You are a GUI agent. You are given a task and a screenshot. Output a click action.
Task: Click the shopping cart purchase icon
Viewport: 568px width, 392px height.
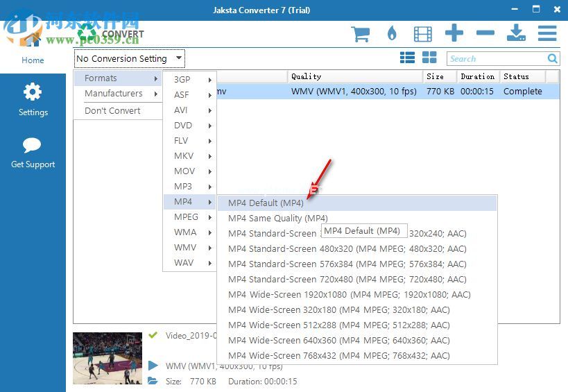coord(360,33)
